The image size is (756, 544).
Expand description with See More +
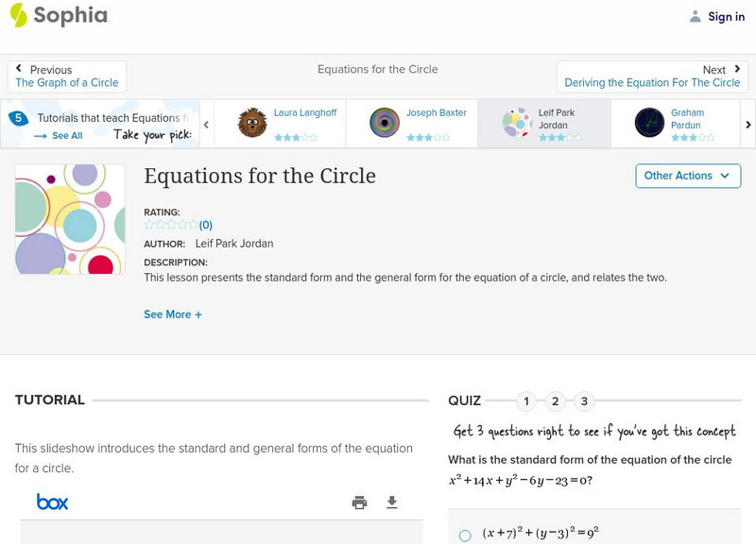click(173, 314)
